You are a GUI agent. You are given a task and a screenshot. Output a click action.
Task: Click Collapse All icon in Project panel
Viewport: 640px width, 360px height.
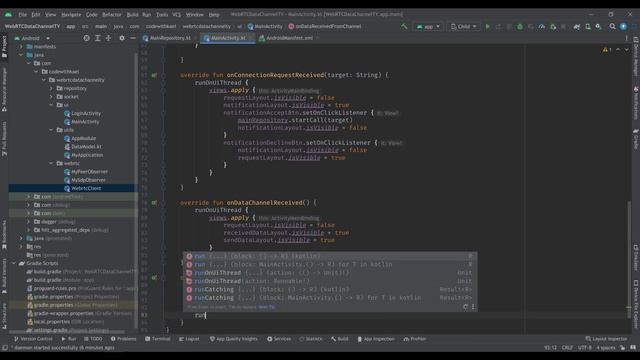coord(108,38)
